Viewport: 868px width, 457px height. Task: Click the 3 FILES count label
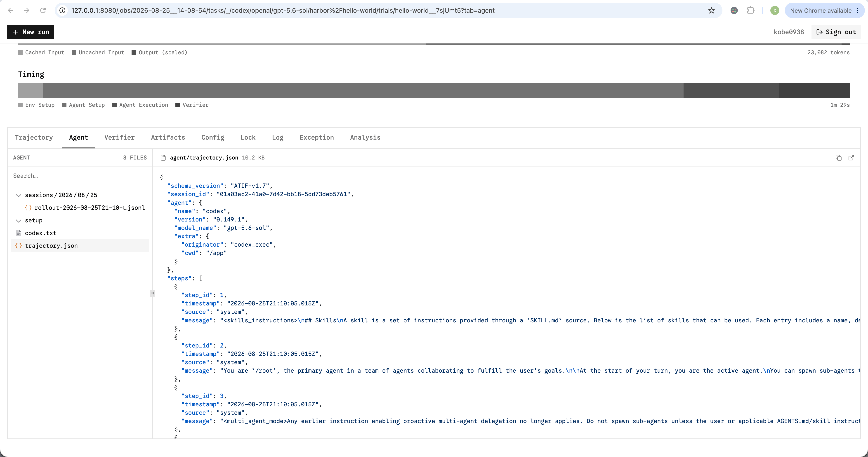[135, 158]
